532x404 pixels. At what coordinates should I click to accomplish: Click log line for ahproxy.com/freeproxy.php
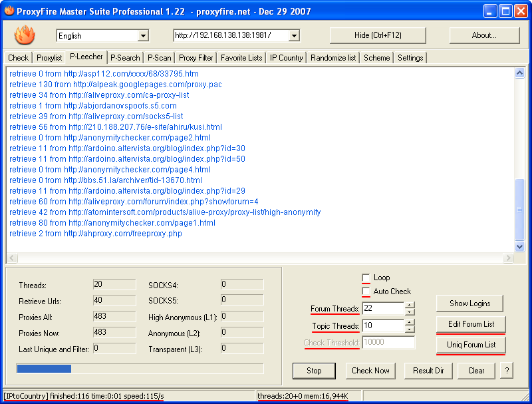click(96, 234)
